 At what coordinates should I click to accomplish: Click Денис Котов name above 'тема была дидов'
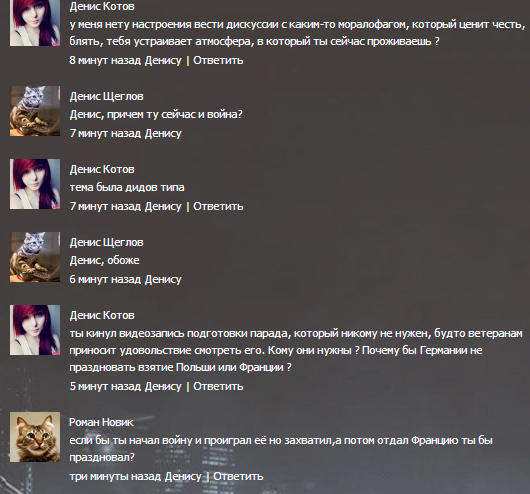tap(102, 169)
